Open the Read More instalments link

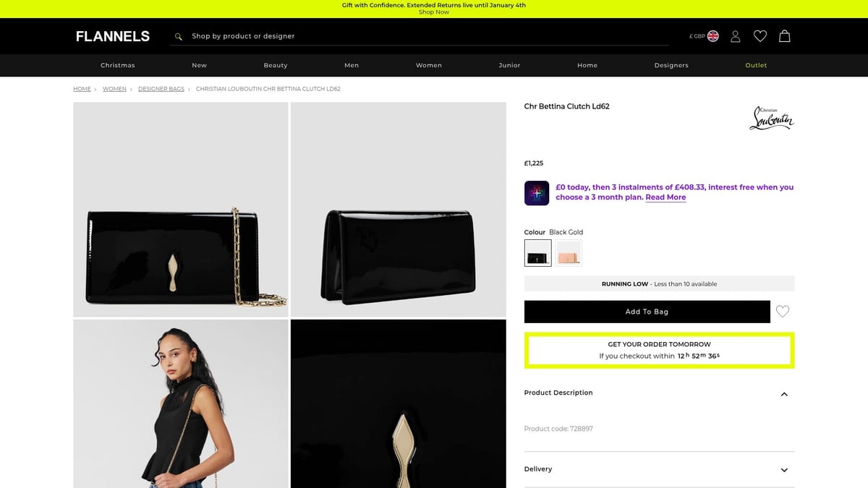tap(665, 197)
